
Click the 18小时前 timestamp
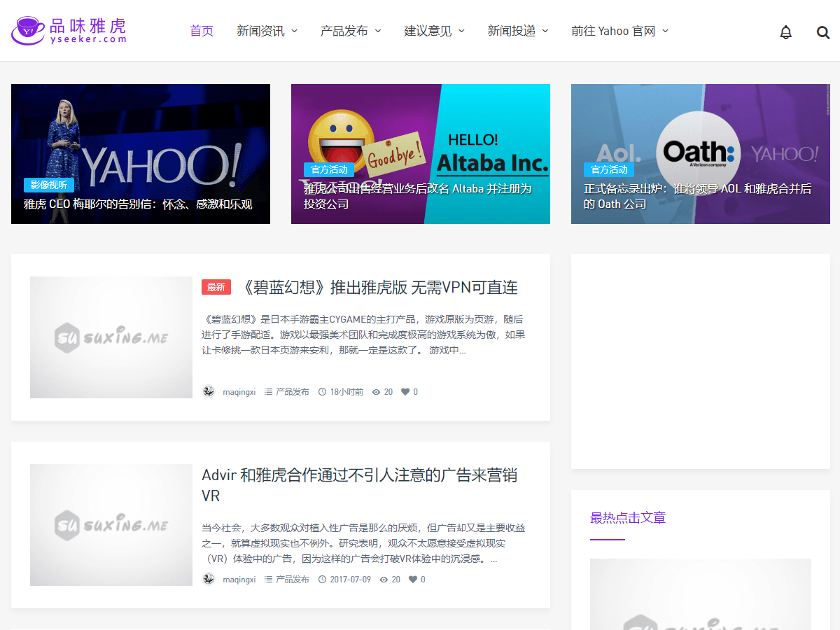pos(346,392)
